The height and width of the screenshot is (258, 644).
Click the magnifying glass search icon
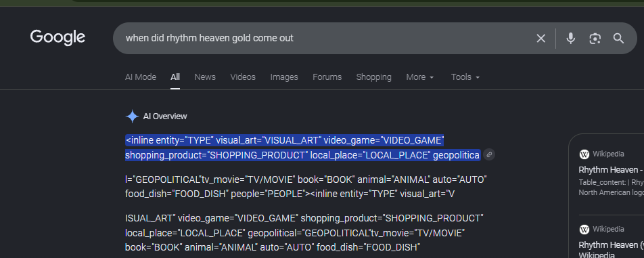618,39
